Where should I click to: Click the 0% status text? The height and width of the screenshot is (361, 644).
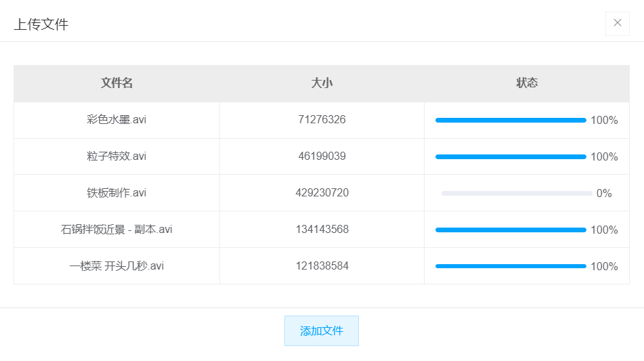[604, 194]
